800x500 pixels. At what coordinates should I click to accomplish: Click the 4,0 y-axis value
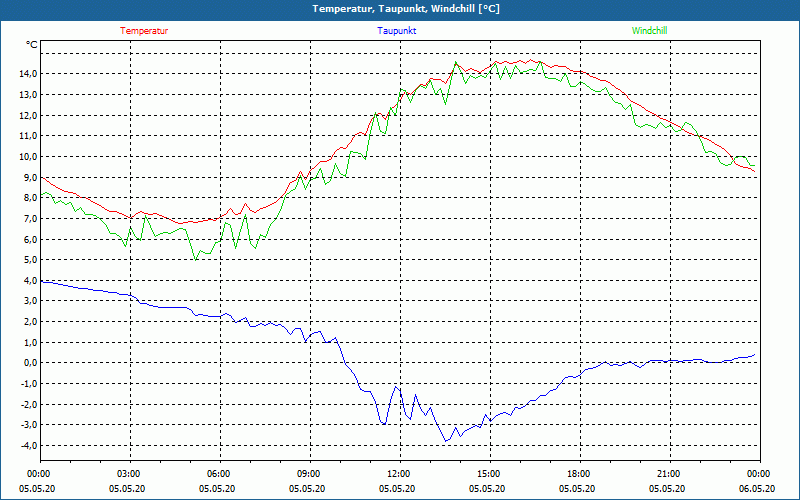click(x=31, y=281)
